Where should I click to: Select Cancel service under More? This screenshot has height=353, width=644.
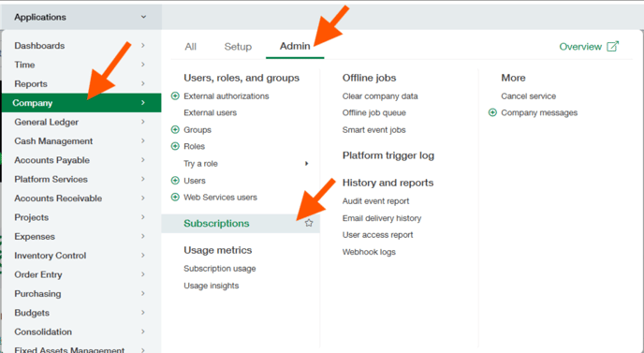[529, 96]
